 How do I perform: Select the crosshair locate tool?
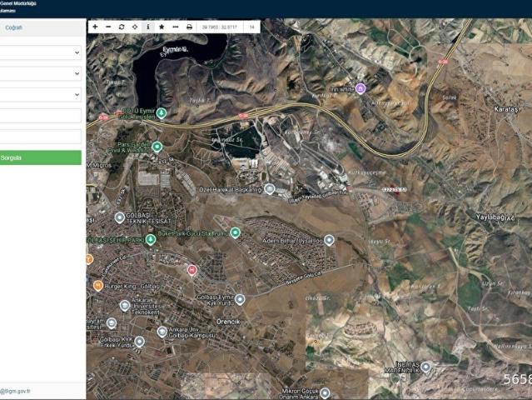coord(135,27)
